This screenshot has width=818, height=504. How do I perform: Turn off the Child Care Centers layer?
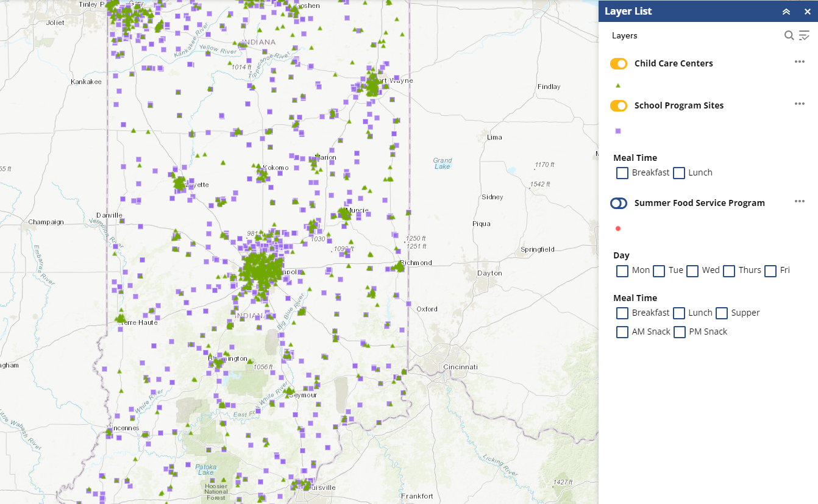coord(619,63)
